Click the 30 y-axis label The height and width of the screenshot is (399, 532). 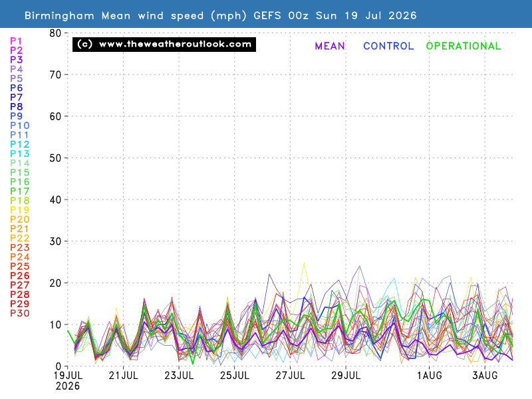[x=55, y=241]
